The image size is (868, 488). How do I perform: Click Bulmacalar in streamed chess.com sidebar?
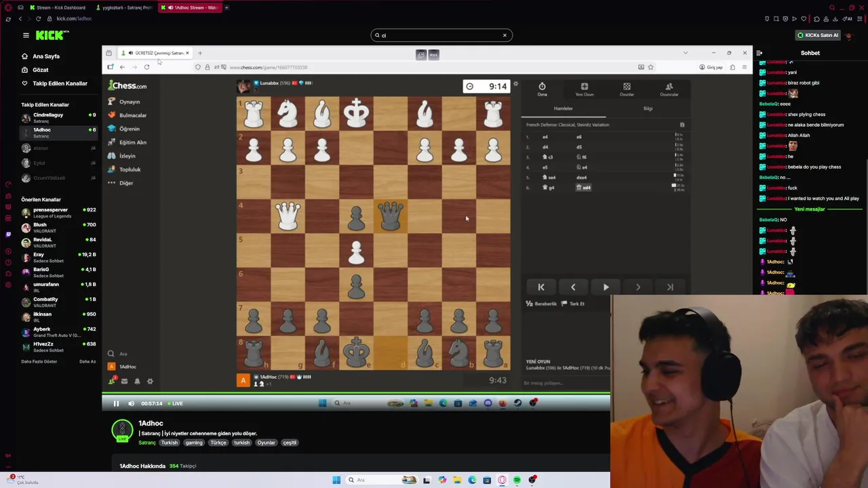[x=127, y=115]
